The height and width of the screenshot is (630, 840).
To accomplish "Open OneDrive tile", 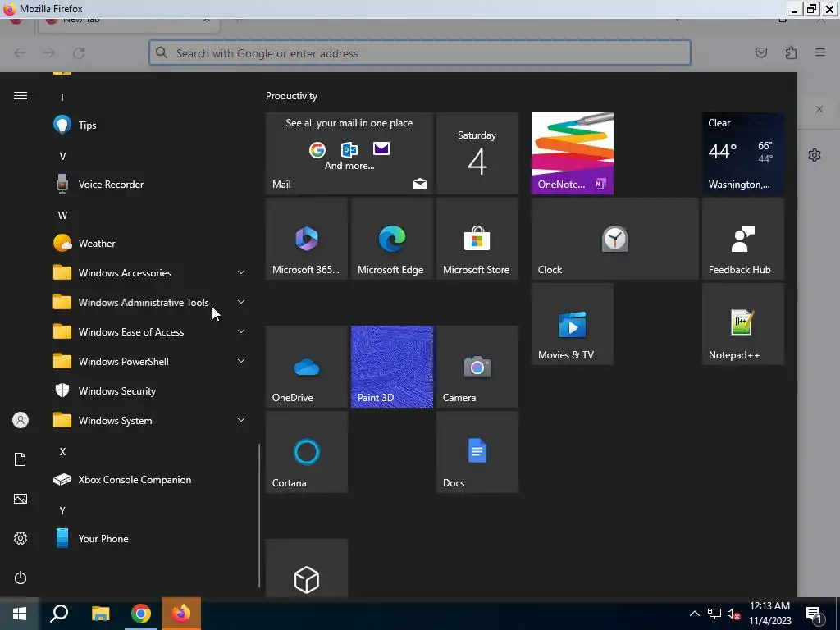I will tap(307, 367).
